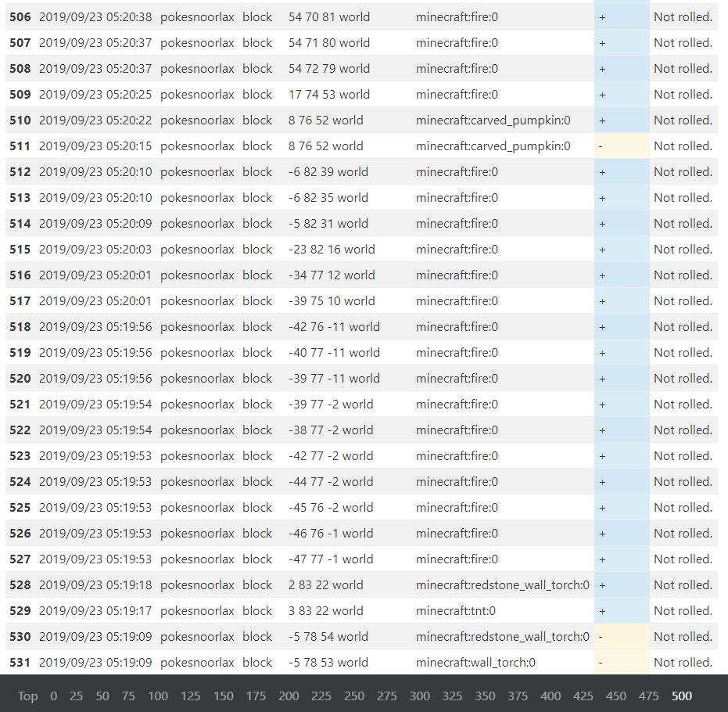728x712 pixels.
Task: Click minecraft:redstone_wall_torch:0 in row 530
Action: [502, 637]
